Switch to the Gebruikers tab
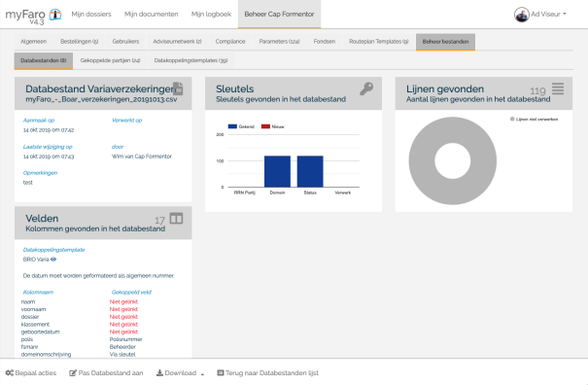The height and width of the screenshot is (385, 588). coord(125,42)
